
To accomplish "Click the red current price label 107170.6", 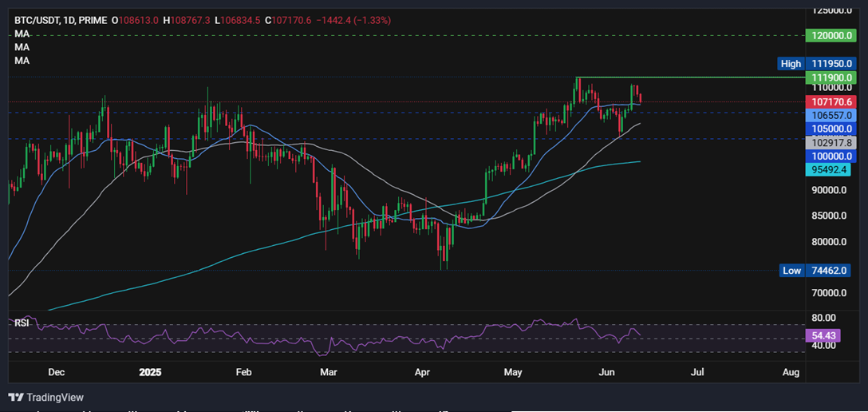I will point(831,102).
